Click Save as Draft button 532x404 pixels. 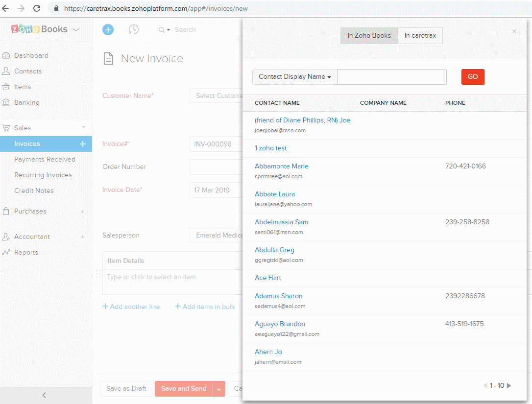pyautogui.click(x=126, y=389)
